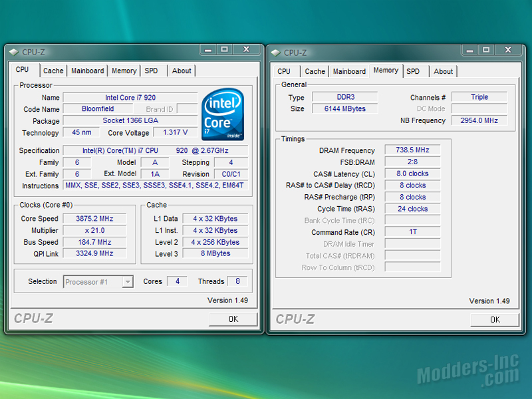Click the Code Name value 'Bloomfield'
Image resolution: width=532 pixels, height=399 pixels.
pos(98,109)
